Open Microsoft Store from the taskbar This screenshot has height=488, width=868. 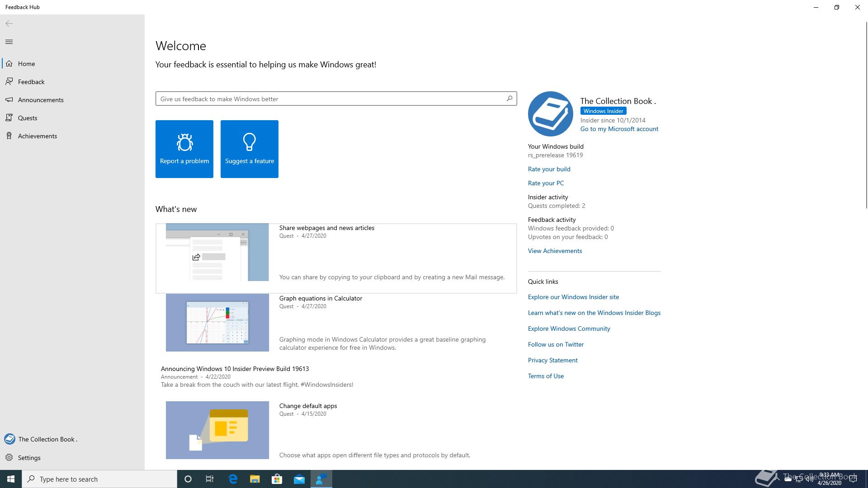click(277, 479)
